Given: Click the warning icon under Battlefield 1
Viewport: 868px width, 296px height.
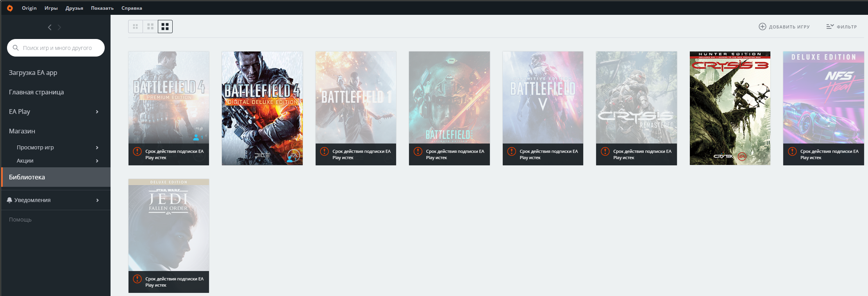Looking at the screenshot, I should pyautogui.click(x=324, y=151).
